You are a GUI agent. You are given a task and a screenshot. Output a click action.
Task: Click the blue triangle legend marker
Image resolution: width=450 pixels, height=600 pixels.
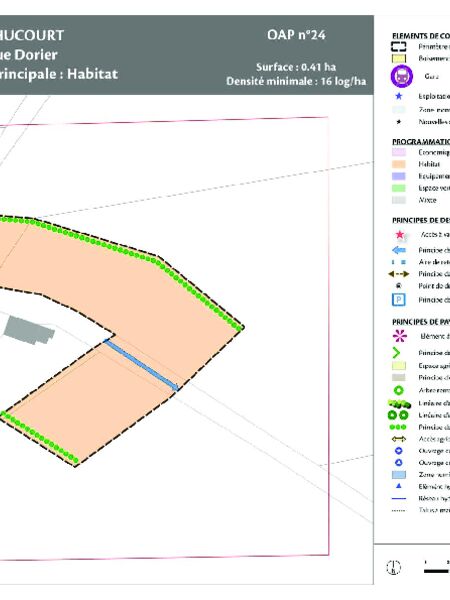point(398,486)
